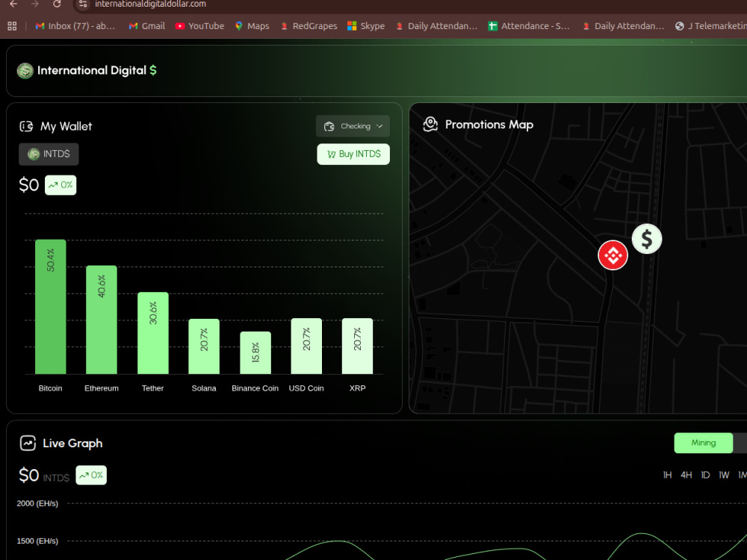Click the Bitcoin axis label
This screenshot has height=560, width=747.
pyautogui.click(x=51, y=388)
